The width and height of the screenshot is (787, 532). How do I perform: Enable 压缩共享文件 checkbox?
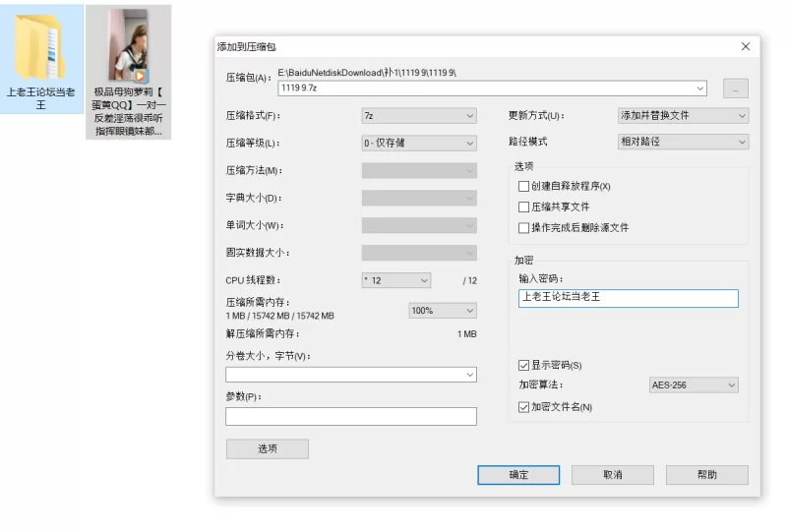(x=523, y=207)
